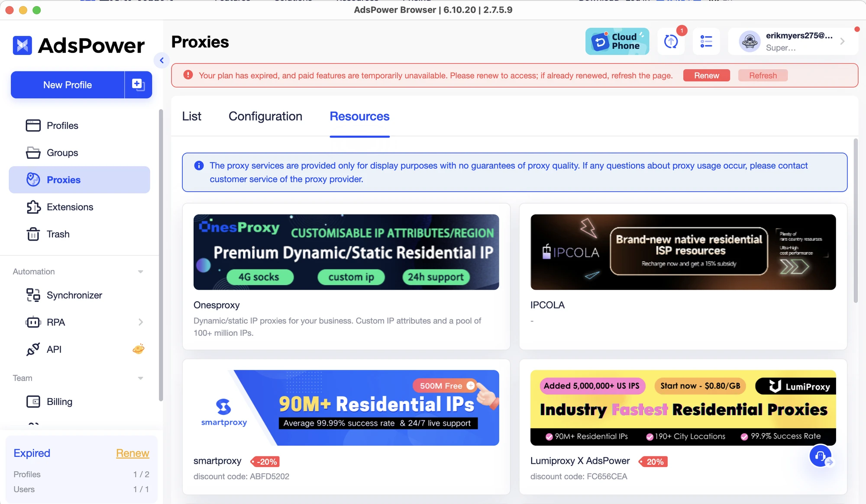Viewport: 866px width, 504px height.
Task: Click discount code FC656CEA text
Action: [578, 476]
